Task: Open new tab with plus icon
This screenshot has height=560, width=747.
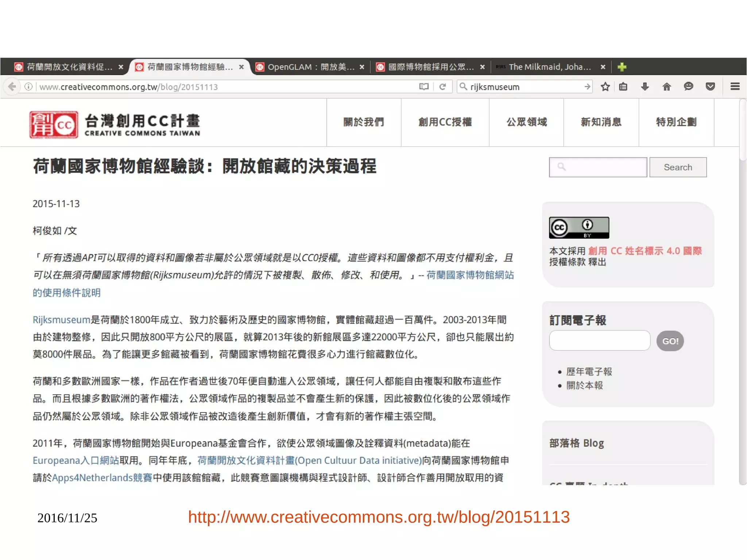Action: (x=622, y=67)
